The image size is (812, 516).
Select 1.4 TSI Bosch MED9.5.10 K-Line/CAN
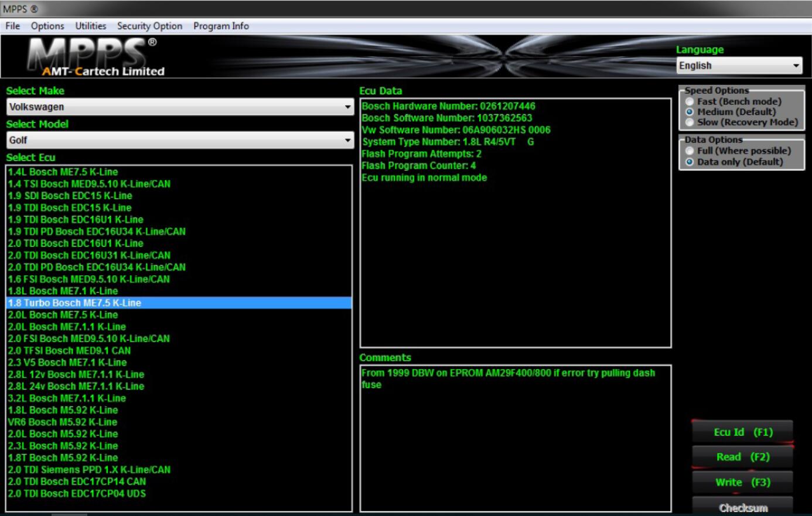179,184
